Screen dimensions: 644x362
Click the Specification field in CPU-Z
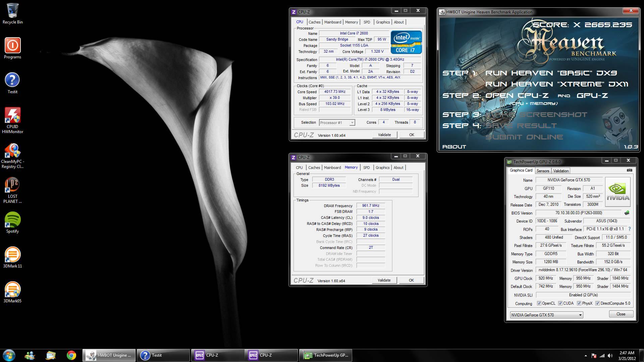pyautogui.click(x=370, y=60)
